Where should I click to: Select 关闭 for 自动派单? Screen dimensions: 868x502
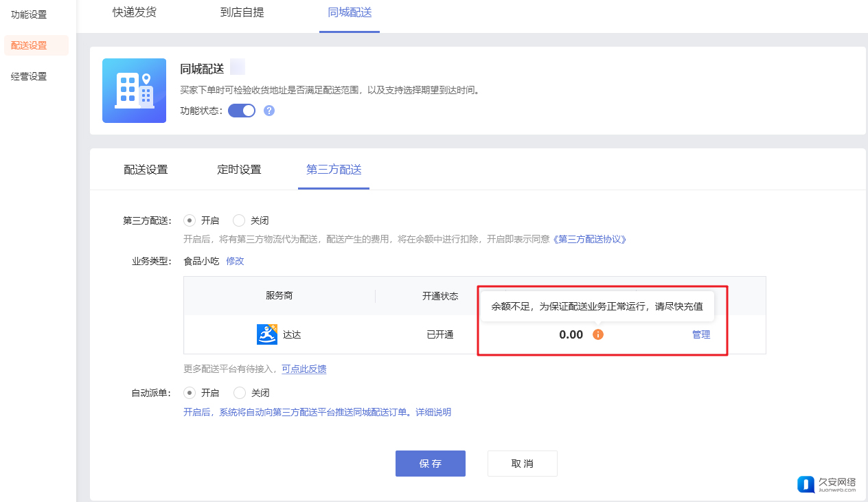click(240, 393)
